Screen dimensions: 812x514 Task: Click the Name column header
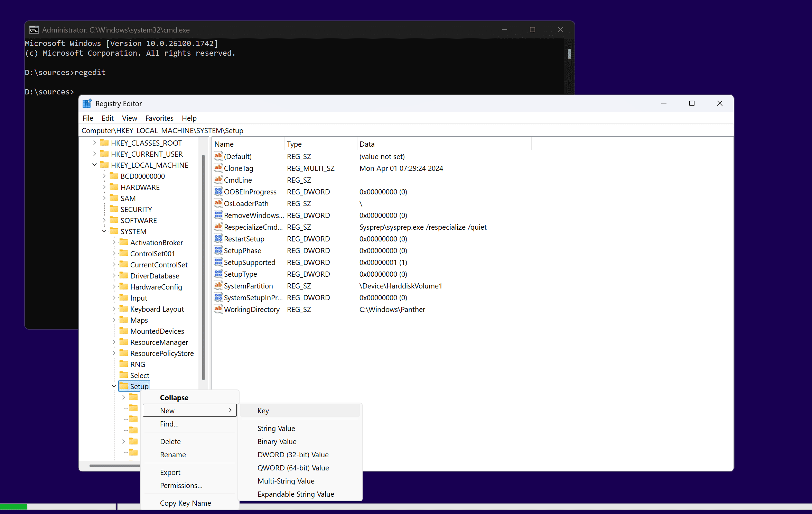click(x=224, y=144)
